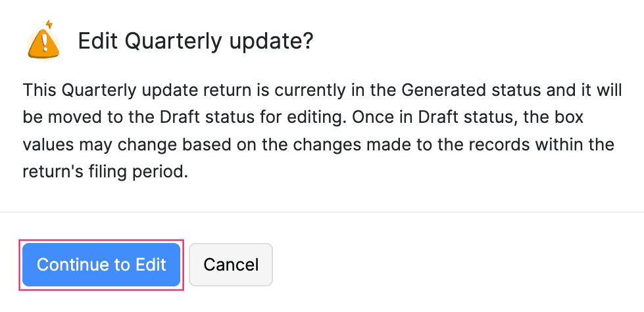The height and width of the screenshot is (312, 644).
Task: Click the horizontal divider above the buttons
Action: pyautogui.click(x=322, y=212)
